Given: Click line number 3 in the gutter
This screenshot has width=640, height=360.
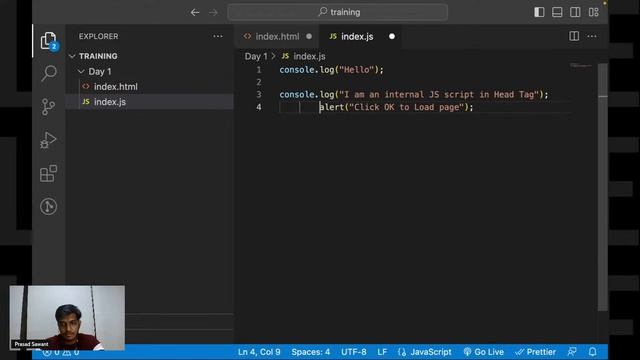Looking at the screenshot, I should (x=259, y=95).
